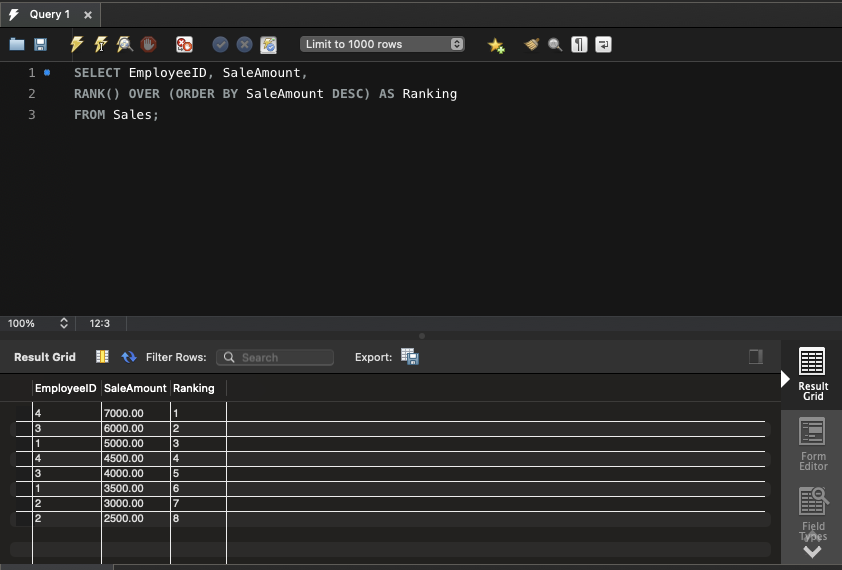
Task: Open the Find magnifier icon in toolbar
Action: [555, 44]
